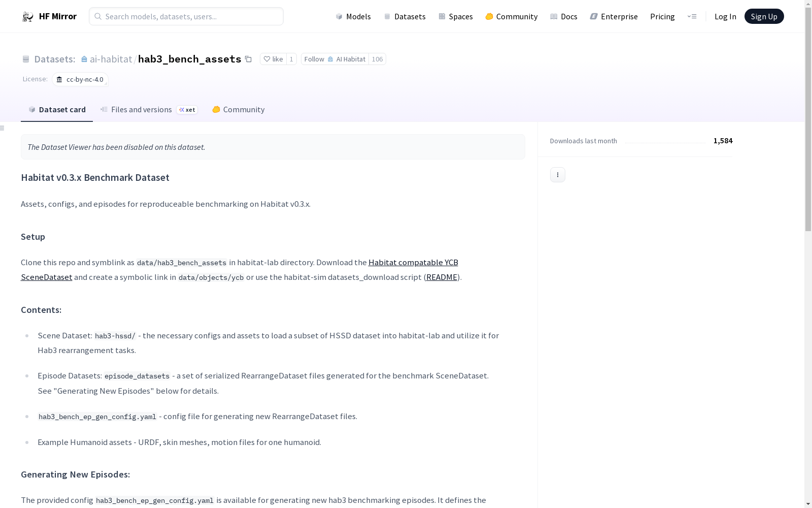This screenshot has width=812, height=508.
Task: Click the hab3_bench_assets dataset title
Action: 189,59
